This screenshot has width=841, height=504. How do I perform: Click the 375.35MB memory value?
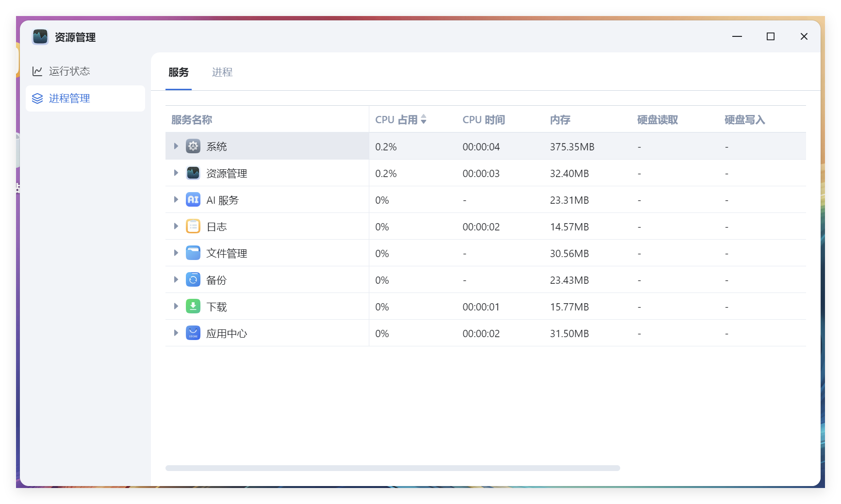click(x=572, y=146)
